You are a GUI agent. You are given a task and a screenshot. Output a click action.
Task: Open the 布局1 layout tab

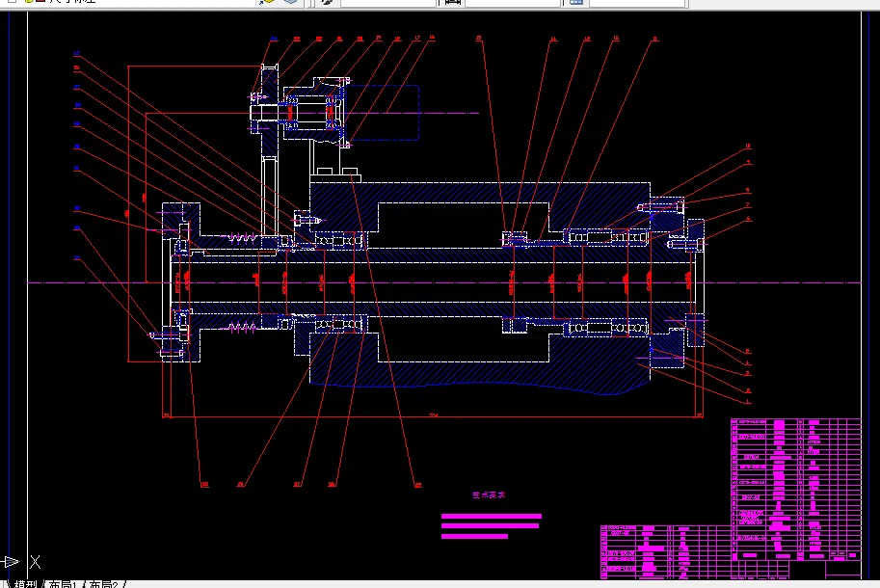63,584
